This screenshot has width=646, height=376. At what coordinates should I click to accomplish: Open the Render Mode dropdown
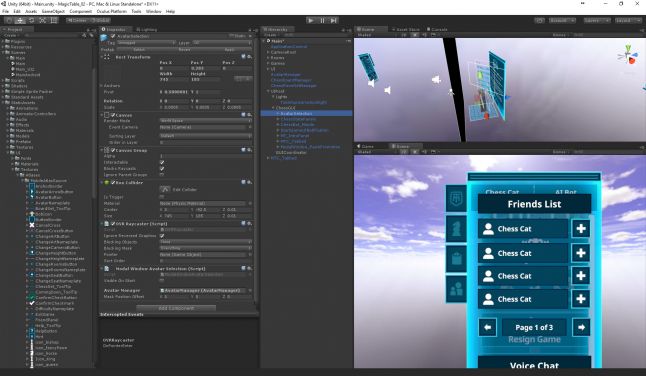click(x=206, y=121)
